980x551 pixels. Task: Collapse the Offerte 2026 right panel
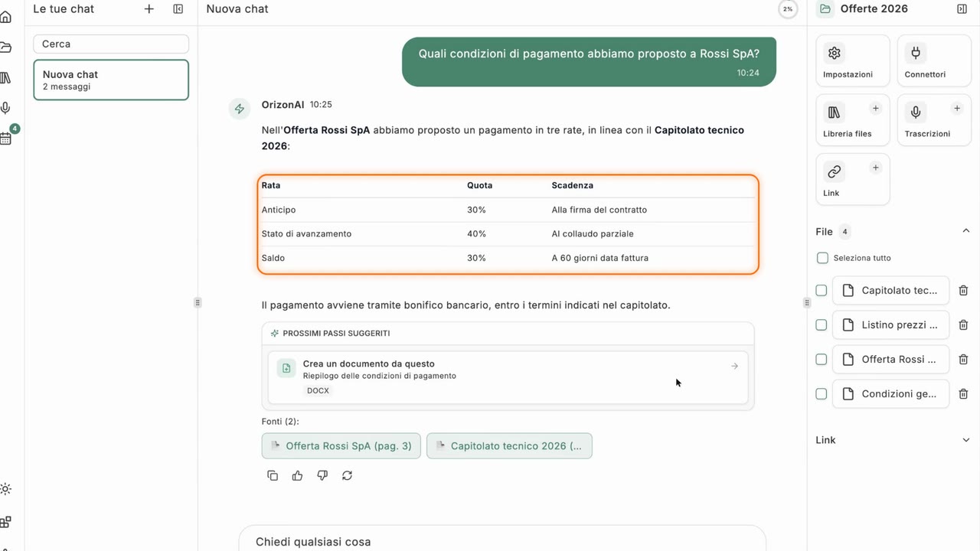pyautogui.click(x=962, y=9)
